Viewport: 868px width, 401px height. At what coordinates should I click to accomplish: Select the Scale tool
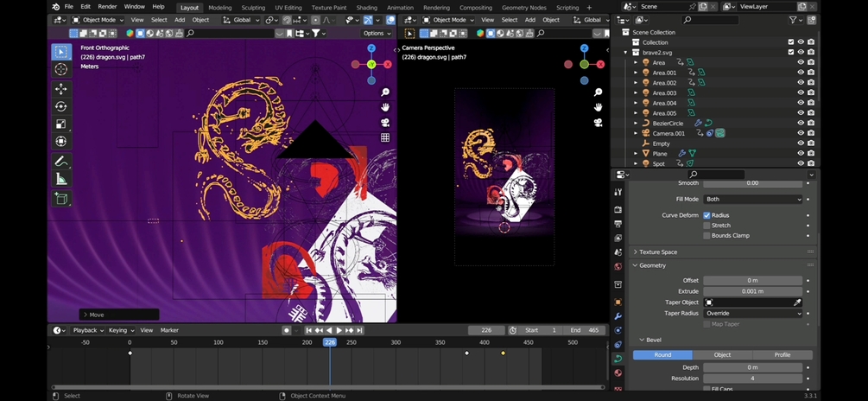point(61,124)
